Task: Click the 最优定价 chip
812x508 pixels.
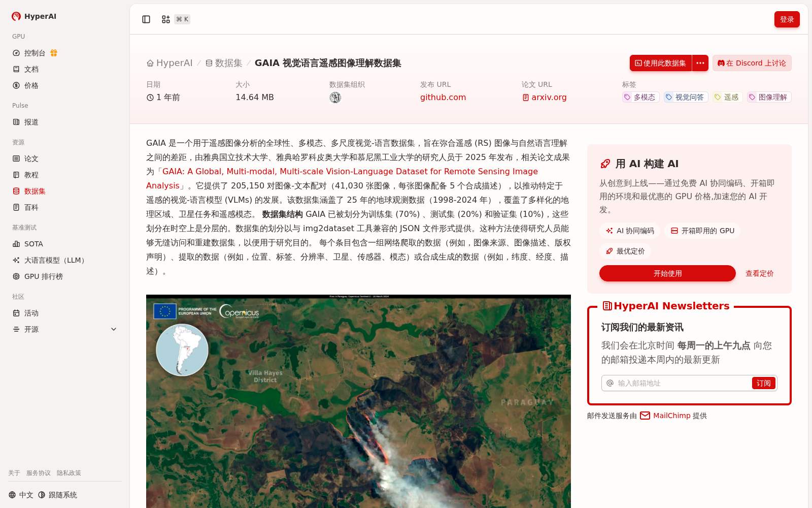Action: 625,251
